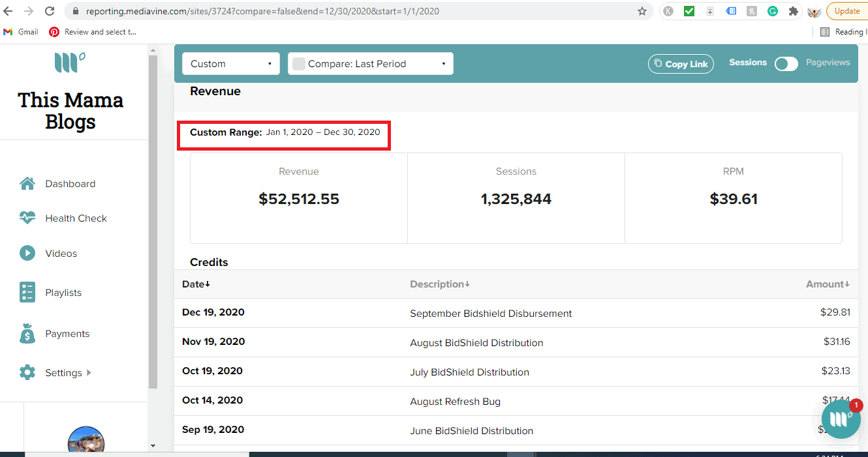Open the Grammarly extension
The width and height of the screenshot is (868, 457).
(773, 11)
